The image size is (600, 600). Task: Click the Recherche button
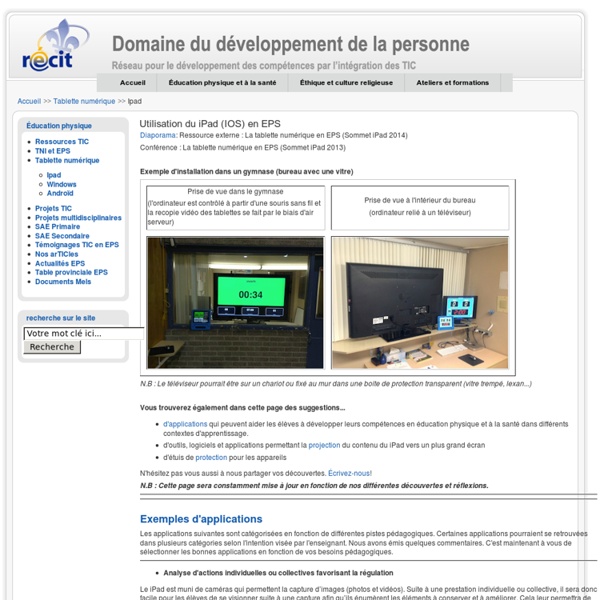(52, 347)
